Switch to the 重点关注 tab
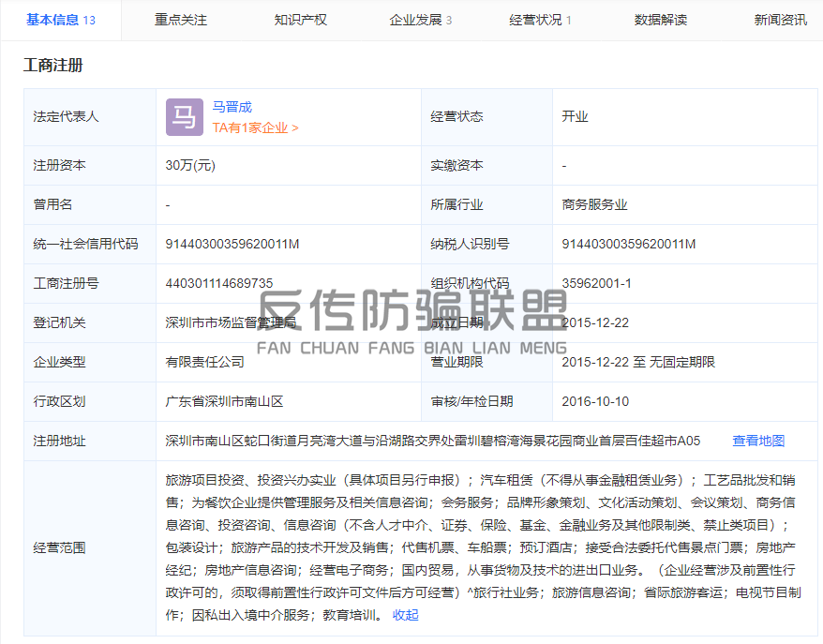Image resolution: width=823 pixels, height=644 pixels. pos(181,20)
